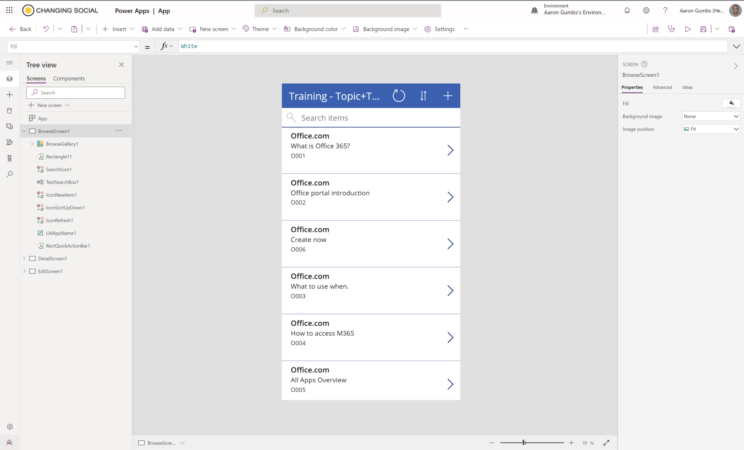
Task: Open the Theme menu
Action: [260, 29]
